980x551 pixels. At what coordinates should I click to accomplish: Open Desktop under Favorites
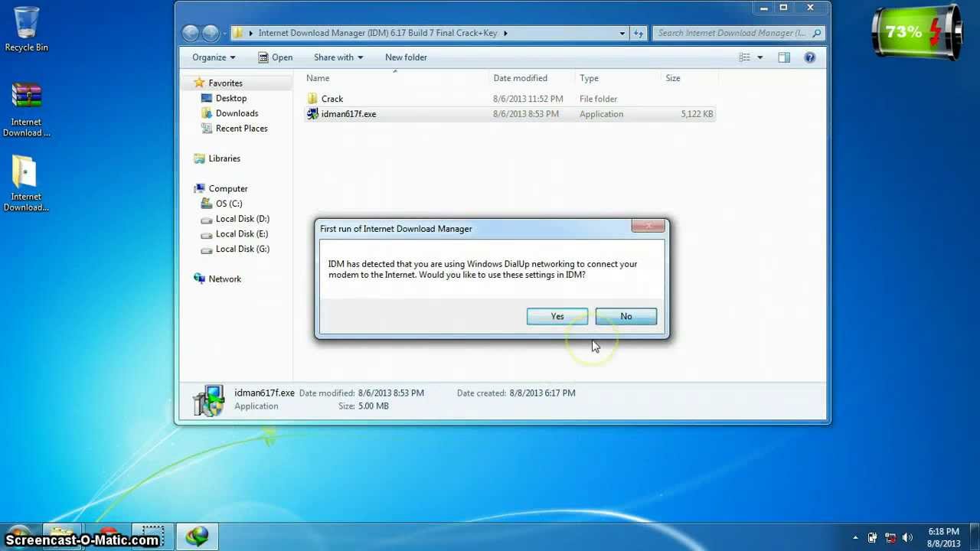pos(230,98)
